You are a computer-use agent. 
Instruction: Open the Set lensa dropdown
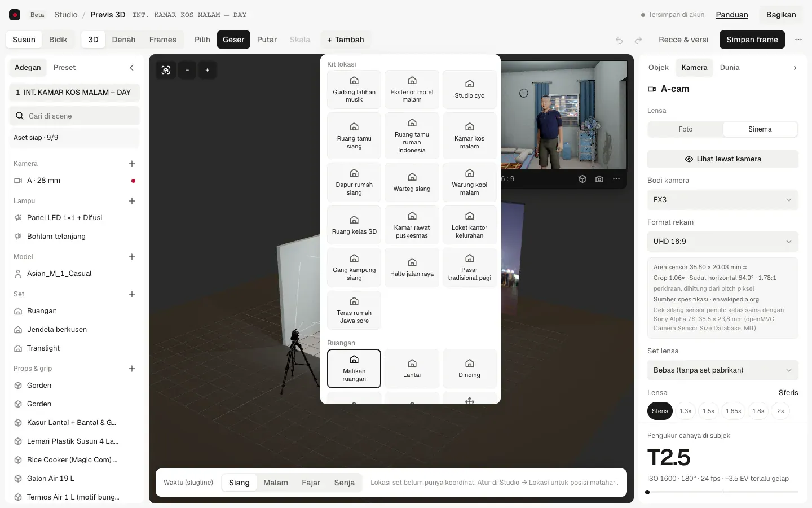tap(723, 370)
